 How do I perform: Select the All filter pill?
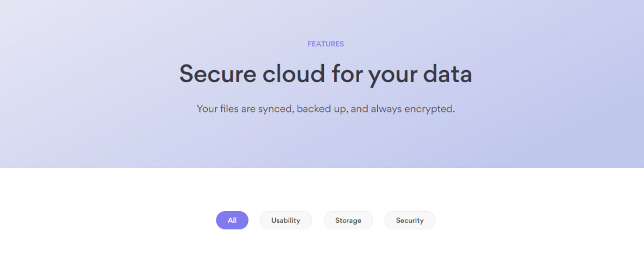(x=232, y=220)
